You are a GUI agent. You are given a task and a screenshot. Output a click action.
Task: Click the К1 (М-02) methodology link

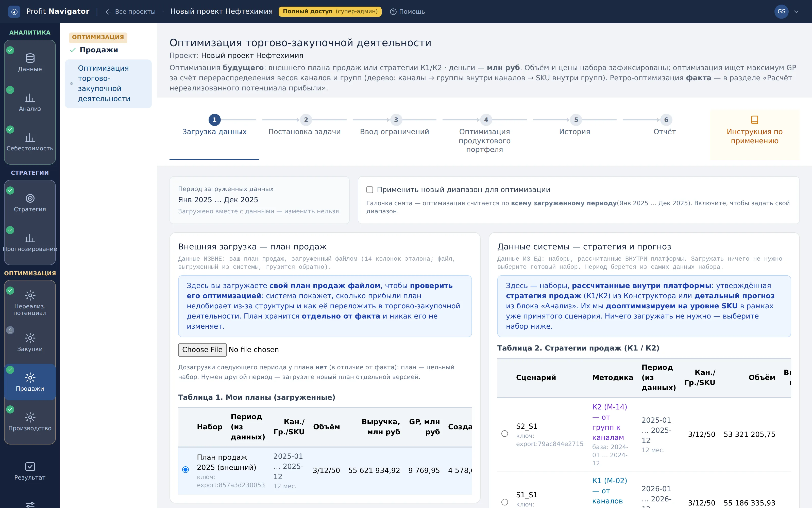tap(609, 491)
